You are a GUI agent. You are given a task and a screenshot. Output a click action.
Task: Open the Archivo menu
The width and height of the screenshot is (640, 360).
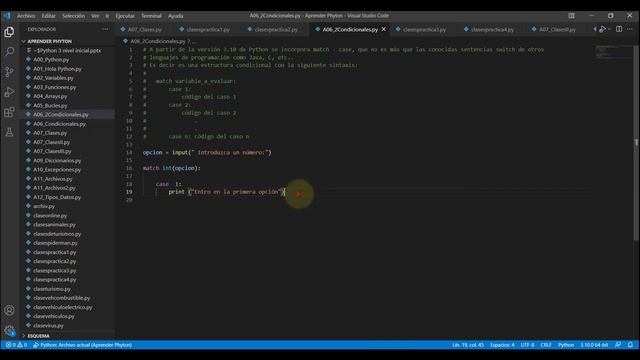point(26,16)
